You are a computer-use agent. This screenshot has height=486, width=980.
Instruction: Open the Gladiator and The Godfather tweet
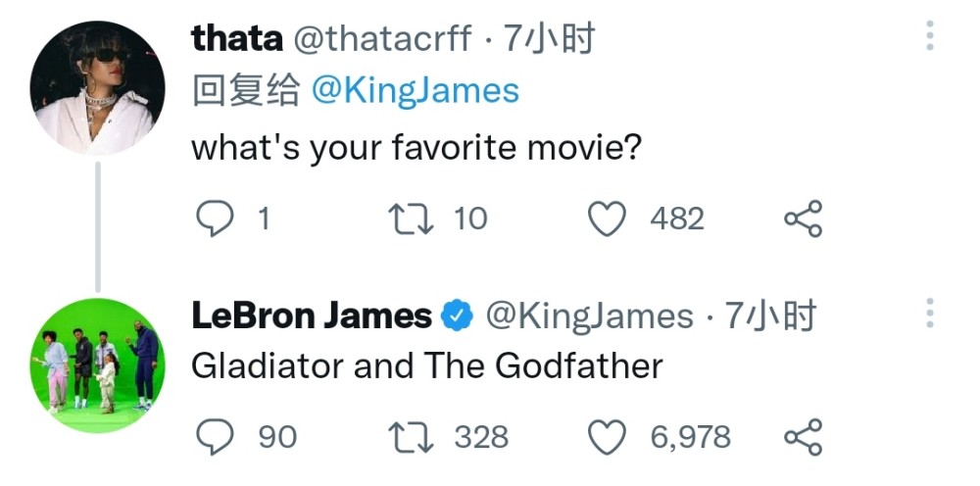[427, 366]
